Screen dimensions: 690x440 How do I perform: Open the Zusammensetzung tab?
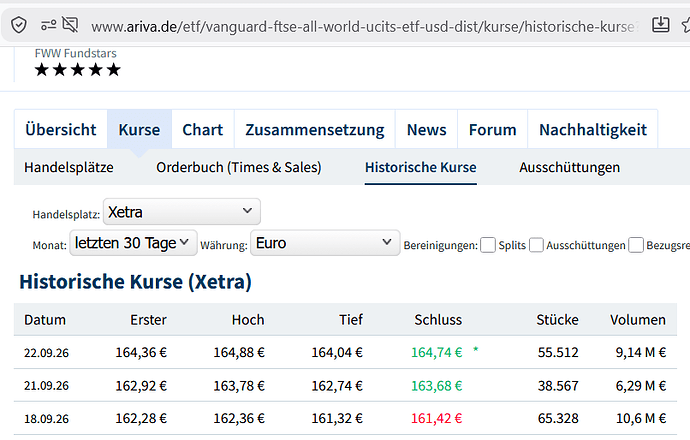[315, 129]
